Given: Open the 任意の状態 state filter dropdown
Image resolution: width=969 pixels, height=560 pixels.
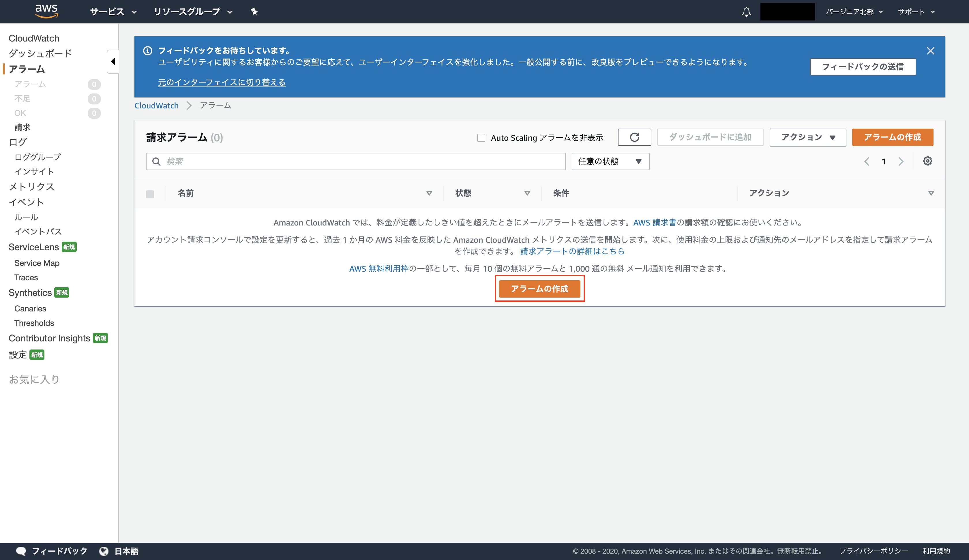Looking at the screenshot, I should coord(610,161).
